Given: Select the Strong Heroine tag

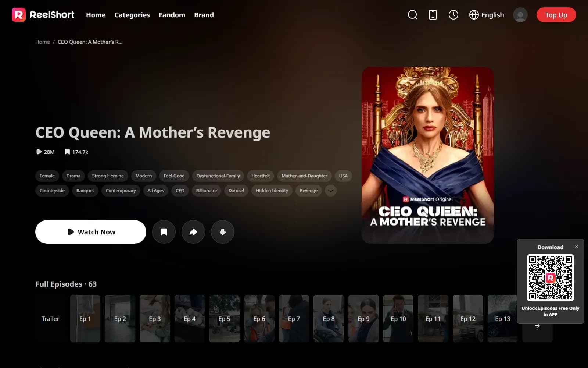Looking at the screenshot, I should [108, 176].
